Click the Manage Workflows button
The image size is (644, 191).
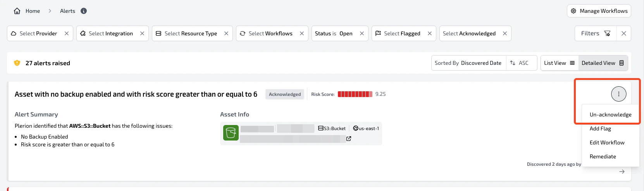point(599,11)
